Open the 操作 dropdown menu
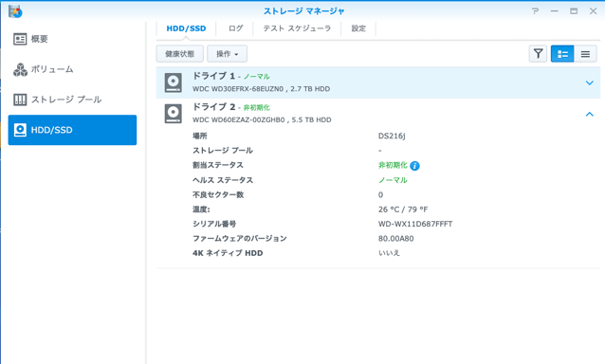 click(x=227, y=54)
